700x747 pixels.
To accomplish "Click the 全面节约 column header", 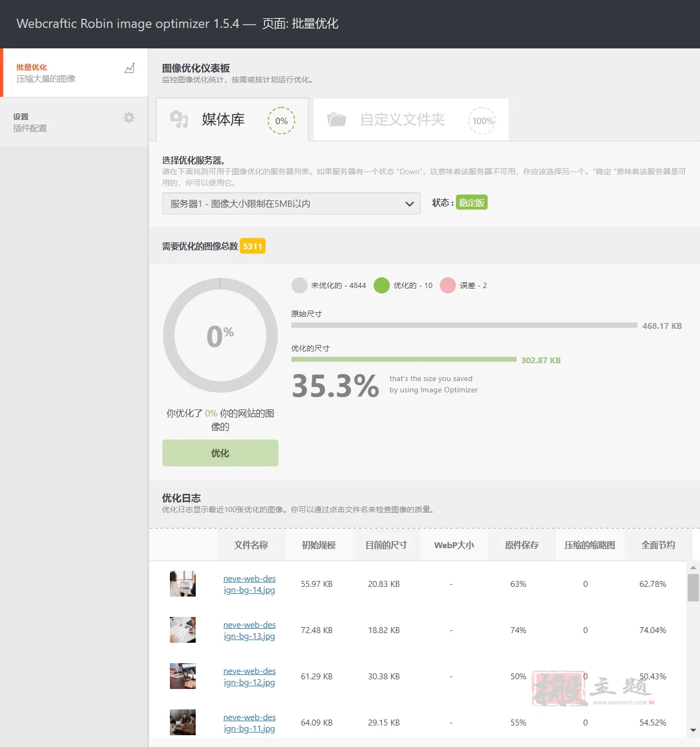I will [x=658, y=545].
